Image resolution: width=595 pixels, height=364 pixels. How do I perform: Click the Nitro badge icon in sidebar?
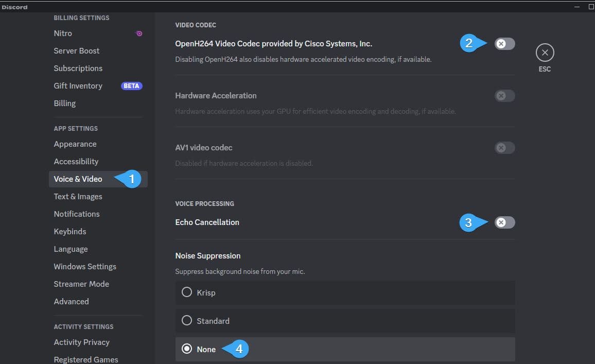[x=138, y=33]
